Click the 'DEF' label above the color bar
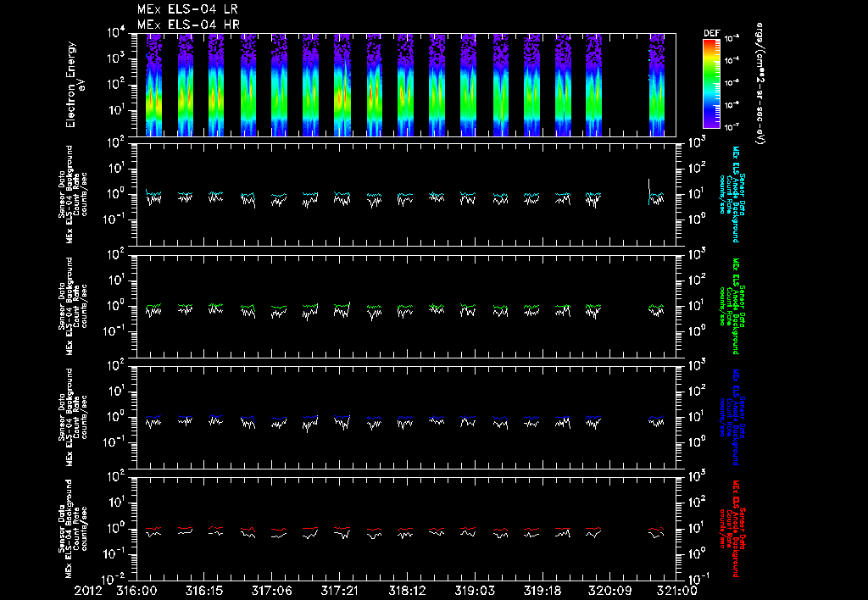 (711, 33)
